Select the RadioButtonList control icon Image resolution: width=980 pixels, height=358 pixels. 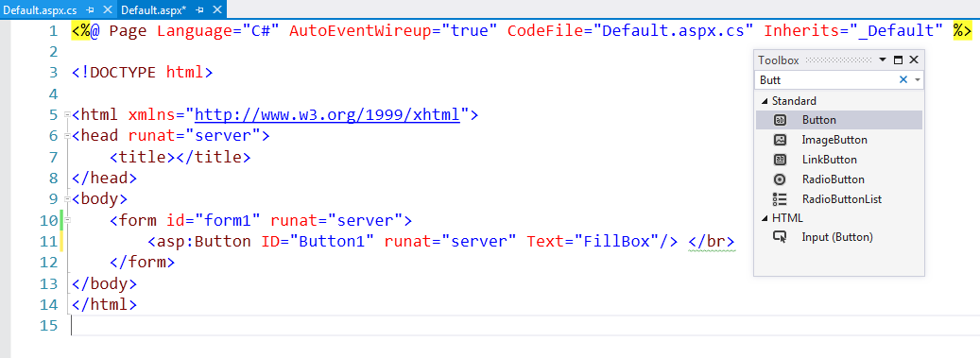click(x=780, y=199)
